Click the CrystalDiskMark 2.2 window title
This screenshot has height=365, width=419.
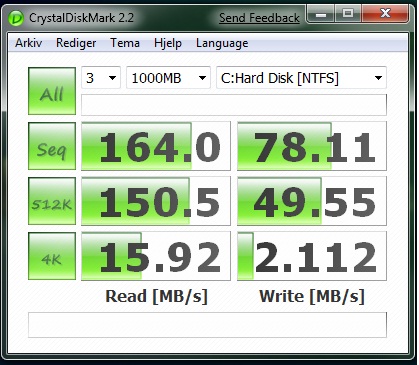pyautogui.click(x=82, y=18)
